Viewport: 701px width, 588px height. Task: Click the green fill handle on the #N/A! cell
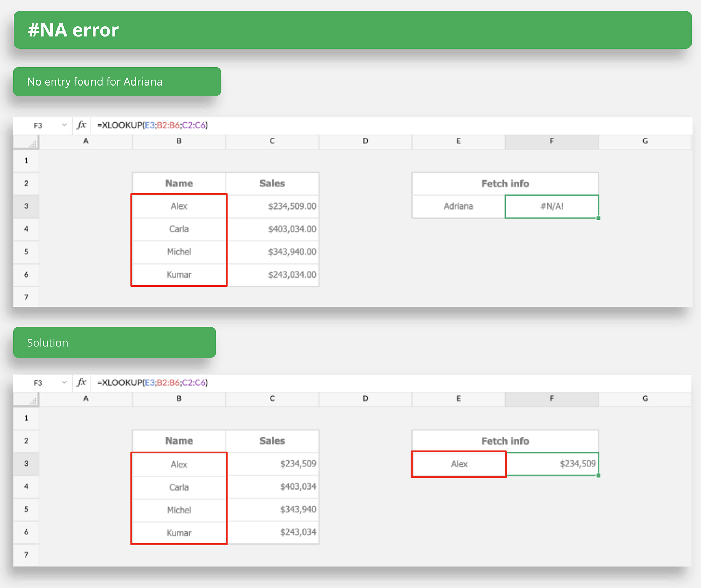[598, 218]
